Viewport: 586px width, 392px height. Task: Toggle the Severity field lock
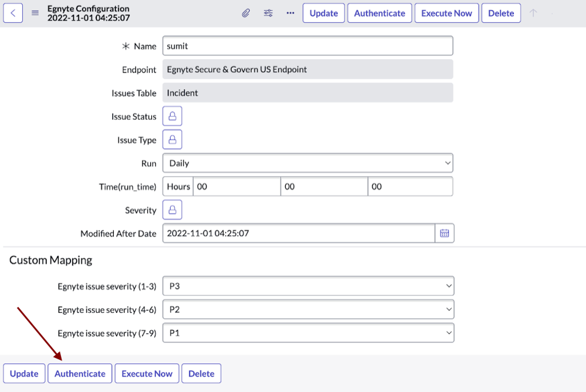coord(172,209)
